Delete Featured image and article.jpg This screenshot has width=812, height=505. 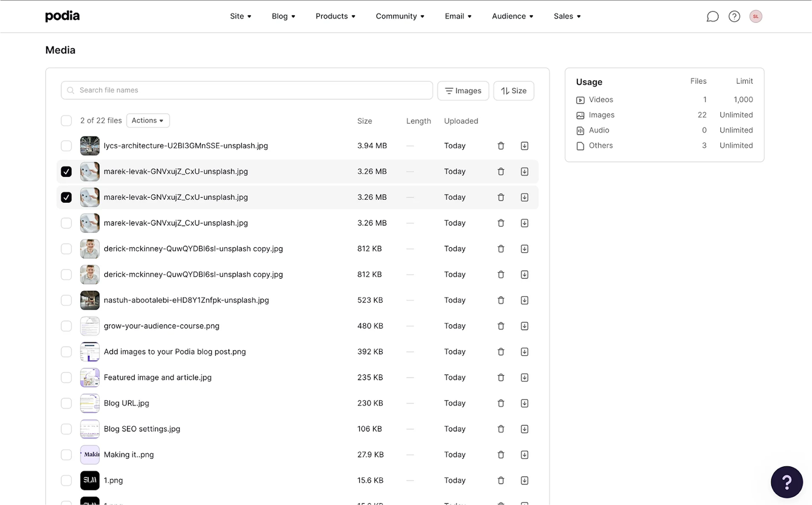click(x=501, y=377)
